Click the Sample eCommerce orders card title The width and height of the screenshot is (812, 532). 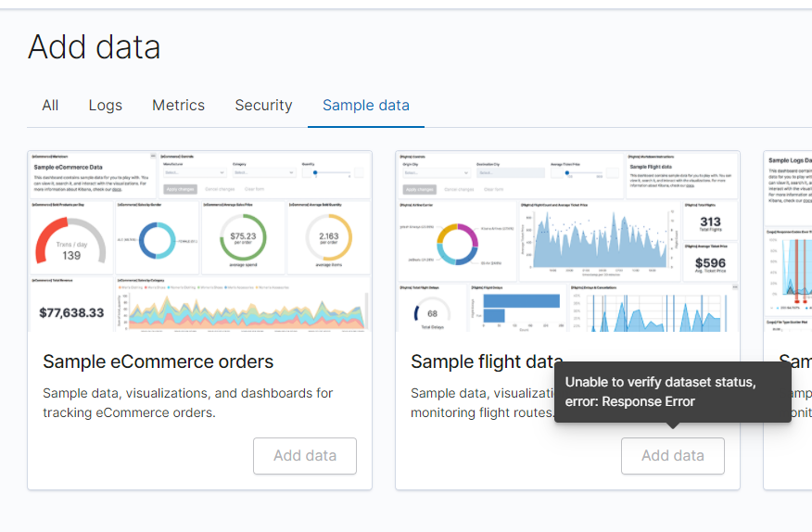pyautogui.click(x=159, y=361)
